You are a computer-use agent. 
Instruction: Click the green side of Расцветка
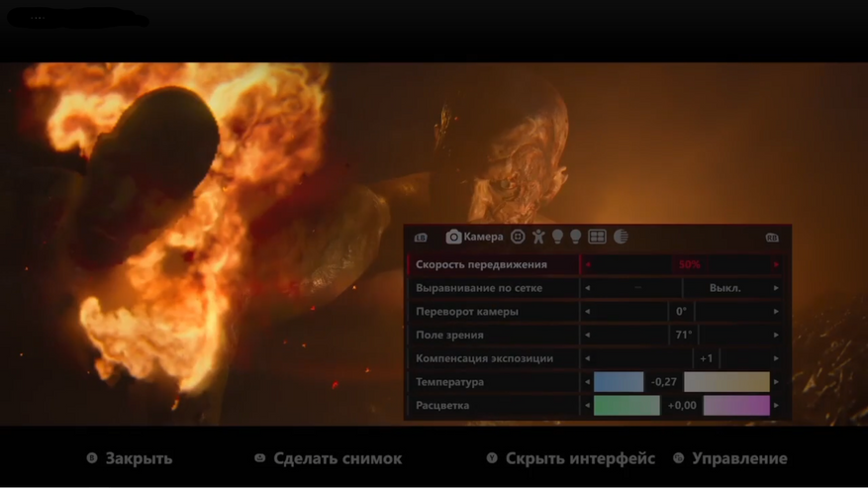pos(627,406)
